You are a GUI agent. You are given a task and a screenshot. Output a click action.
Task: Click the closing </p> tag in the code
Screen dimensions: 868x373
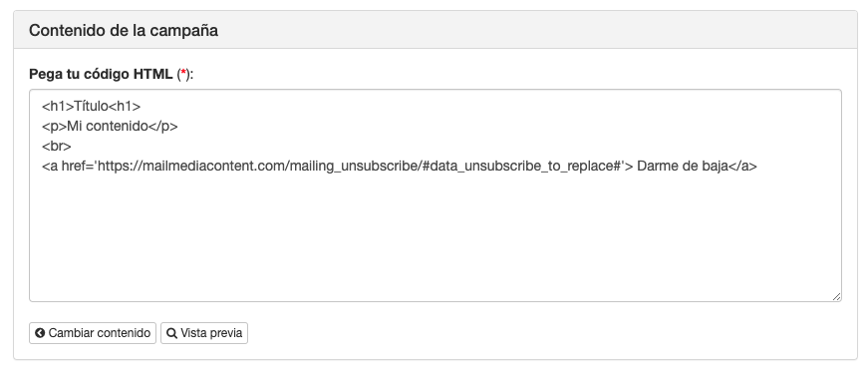click(x=163, y=127)
